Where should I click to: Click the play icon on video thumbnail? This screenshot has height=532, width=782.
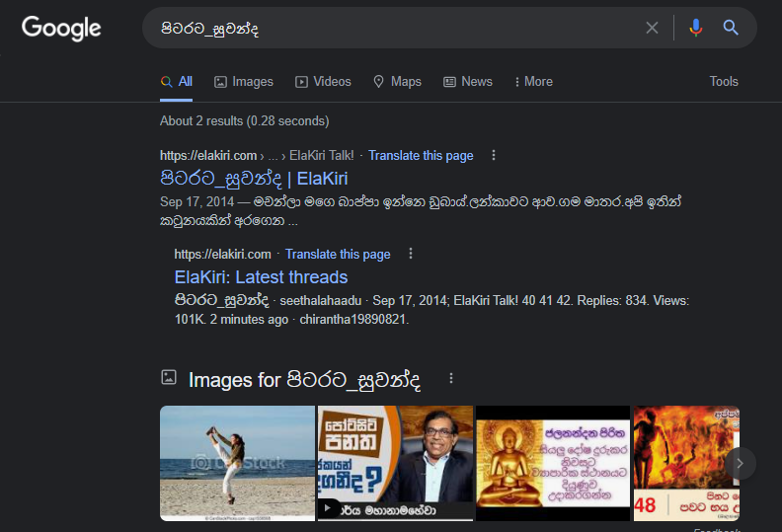click(328, 507)
